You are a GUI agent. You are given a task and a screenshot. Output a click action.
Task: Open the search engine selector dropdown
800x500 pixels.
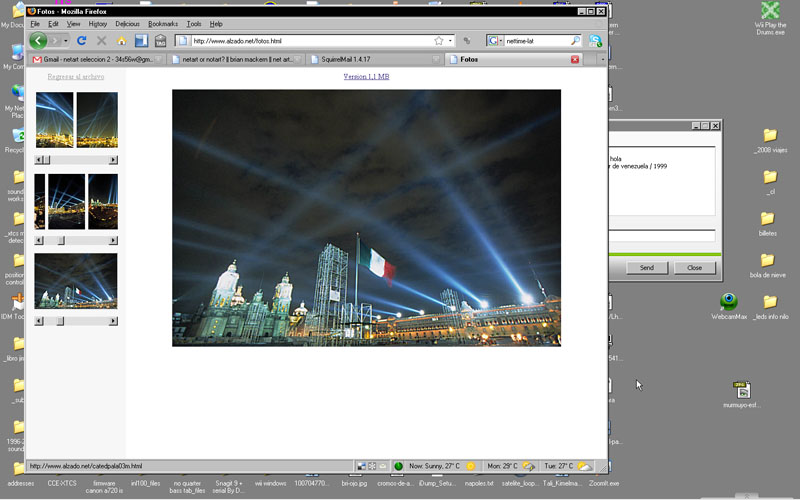496,41
